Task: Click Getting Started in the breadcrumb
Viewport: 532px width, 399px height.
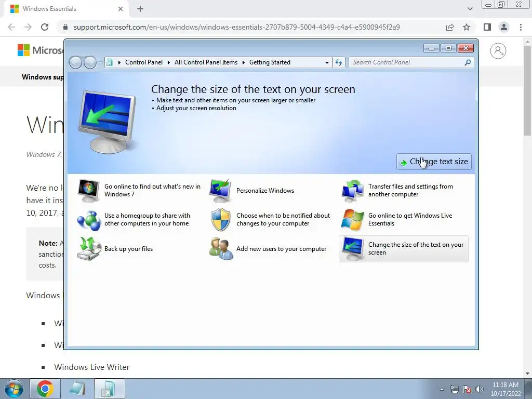Action: [x=270, y=62]
